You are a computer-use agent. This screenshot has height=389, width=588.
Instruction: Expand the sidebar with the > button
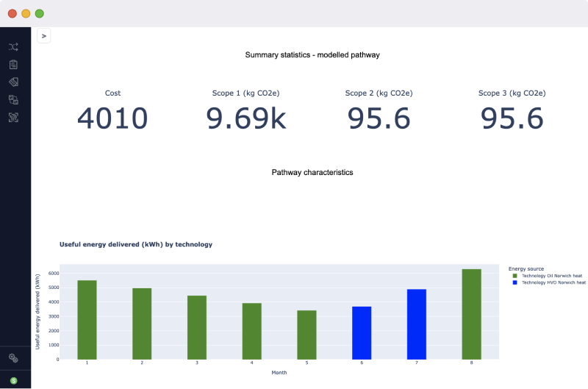coord(43,36)
